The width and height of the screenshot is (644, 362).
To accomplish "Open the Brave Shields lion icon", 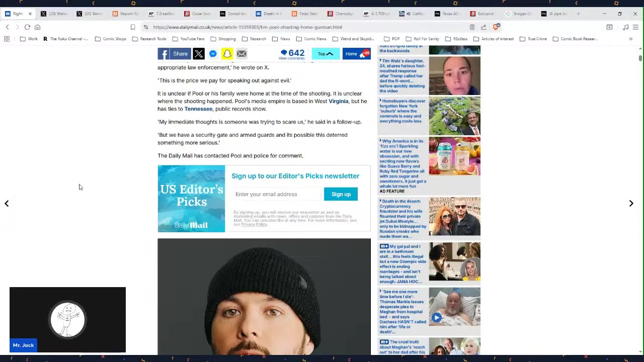I will (x=496, y=27).
